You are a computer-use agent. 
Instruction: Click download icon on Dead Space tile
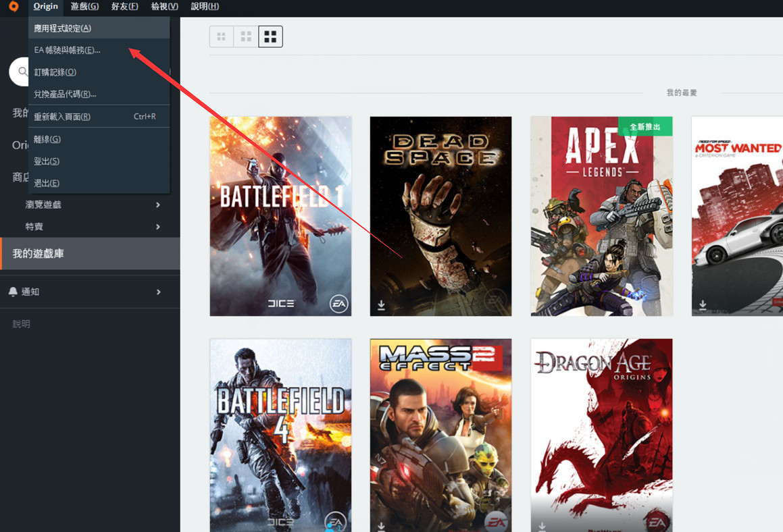coord(382,306)
